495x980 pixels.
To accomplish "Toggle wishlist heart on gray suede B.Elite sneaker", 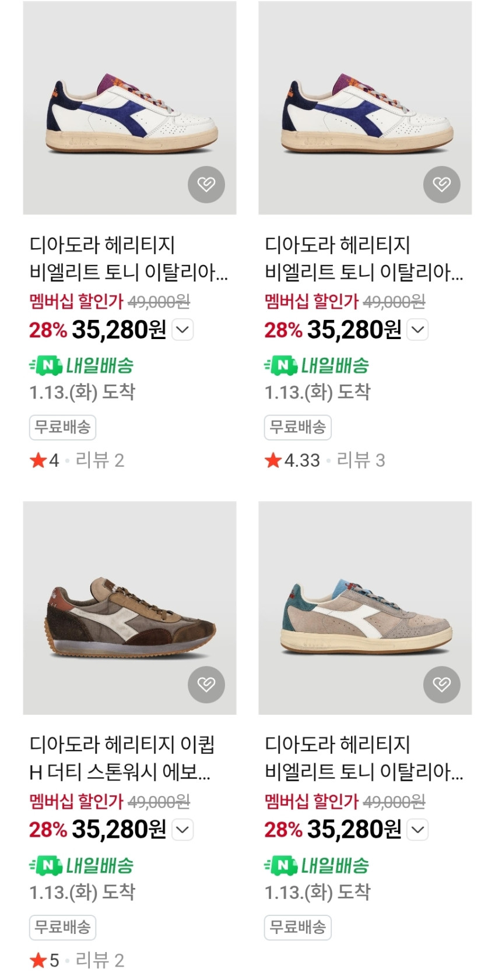I will 441,684.
